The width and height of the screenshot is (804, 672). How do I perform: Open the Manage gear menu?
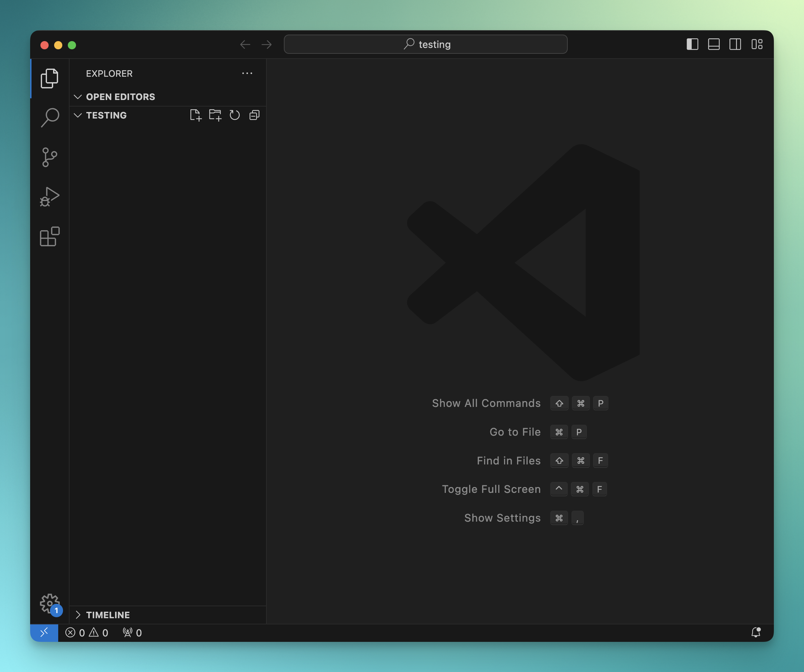[x=50, y=603]
